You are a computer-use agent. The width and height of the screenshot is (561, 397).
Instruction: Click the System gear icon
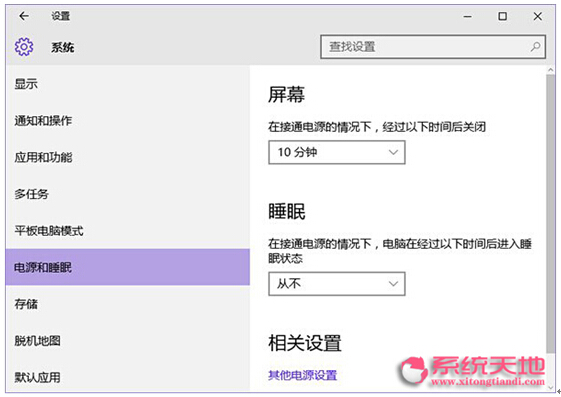coord(24,46)
